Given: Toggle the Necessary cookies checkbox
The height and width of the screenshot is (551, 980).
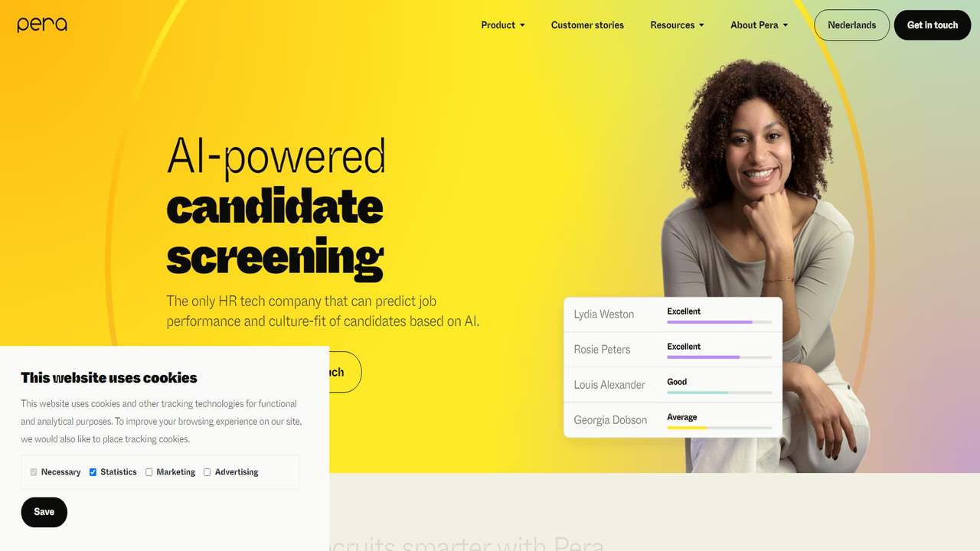Looking at the screenshot, I should point(34,472).
